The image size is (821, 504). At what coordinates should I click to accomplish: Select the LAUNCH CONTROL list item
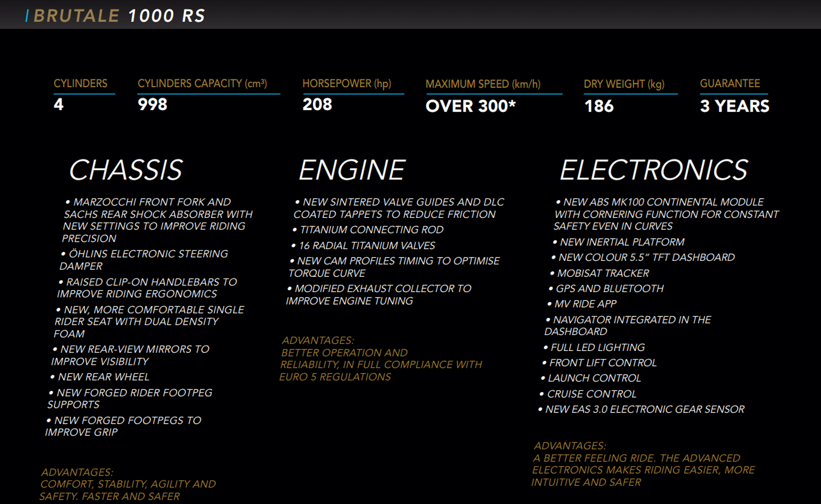(594, 378)
